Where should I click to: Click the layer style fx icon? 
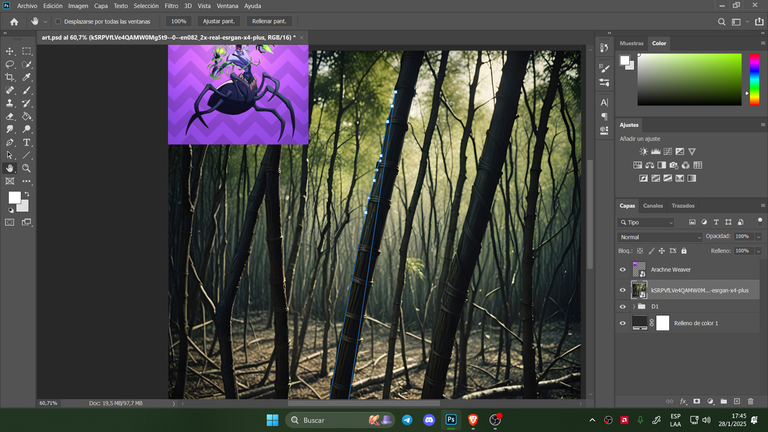click(683, 401)
